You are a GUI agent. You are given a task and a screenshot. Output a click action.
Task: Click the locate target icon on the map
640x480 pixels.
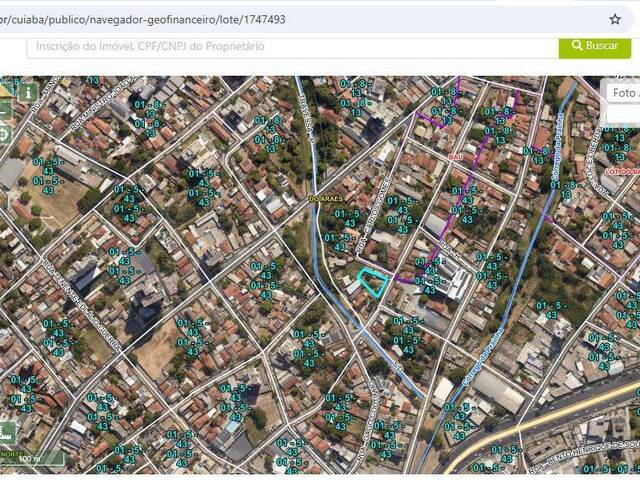(x=5, y=134)
